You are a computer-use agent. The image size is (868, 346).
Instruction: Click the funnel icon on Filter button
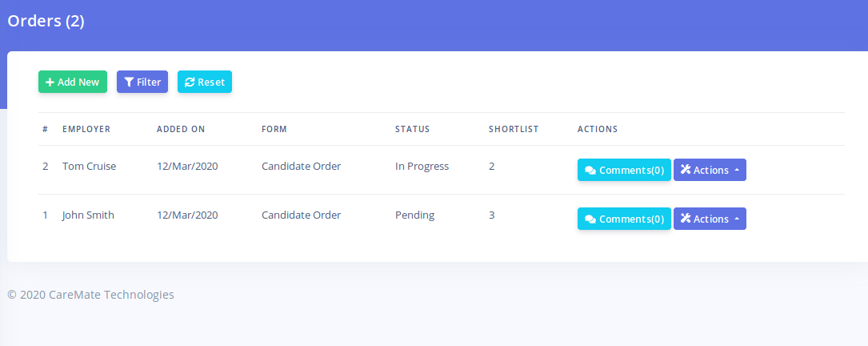pyautogui.click(x=129, y=82)
